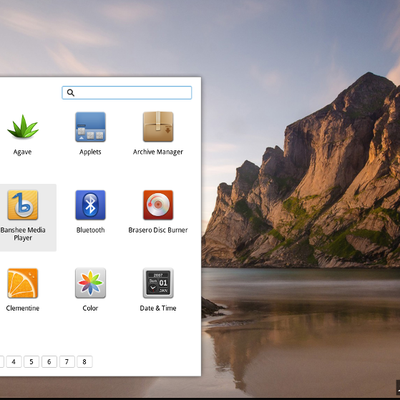Open the Color settings icon
Image resolution: width=400 pixels, height=400 pixels.
pyautogui.click(x=90, y=283)
